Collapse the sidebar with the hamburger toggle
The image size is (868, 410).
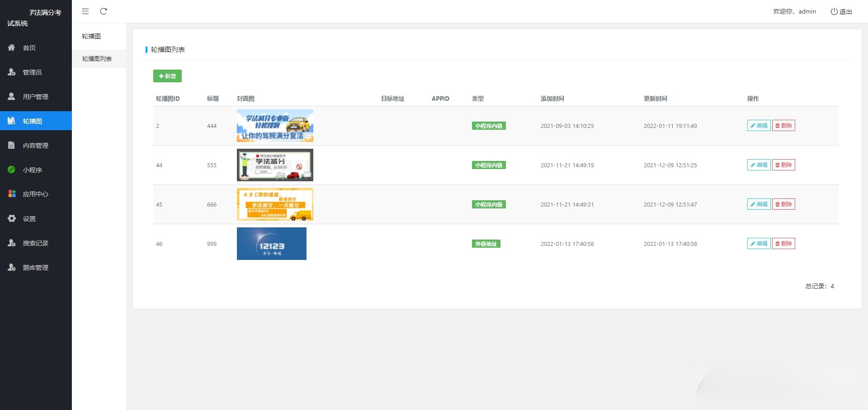[x=85, y=11]
